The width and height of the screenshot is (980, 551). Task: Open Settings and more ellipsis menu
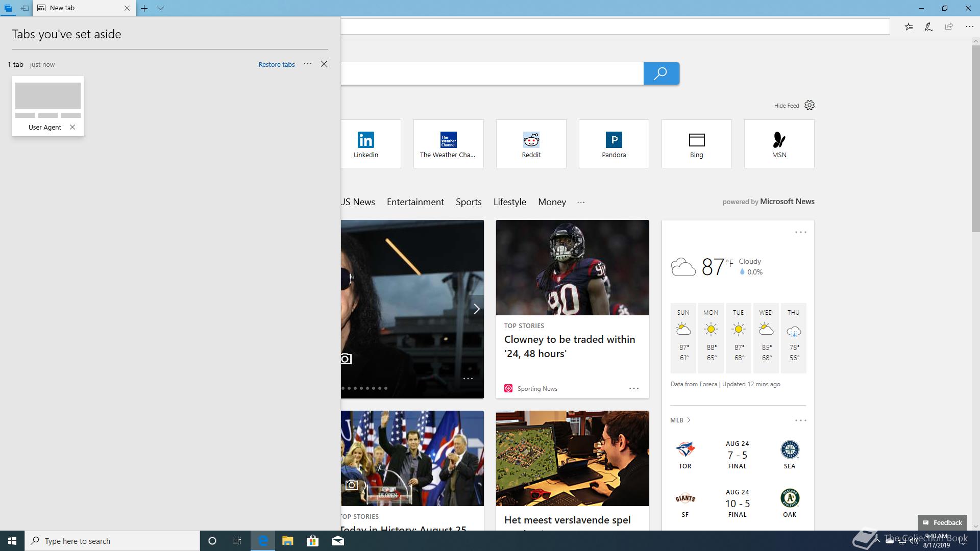tap(969, 27)
